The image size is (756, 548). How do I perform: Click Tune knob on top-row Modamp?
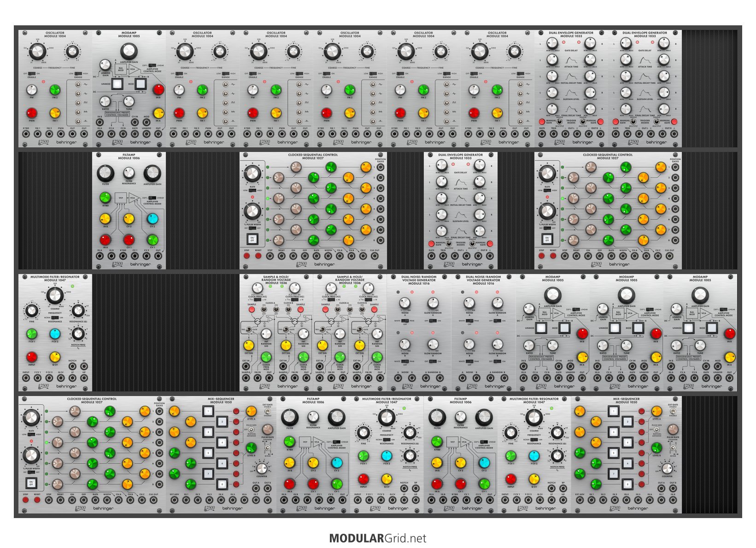(129, 101)
